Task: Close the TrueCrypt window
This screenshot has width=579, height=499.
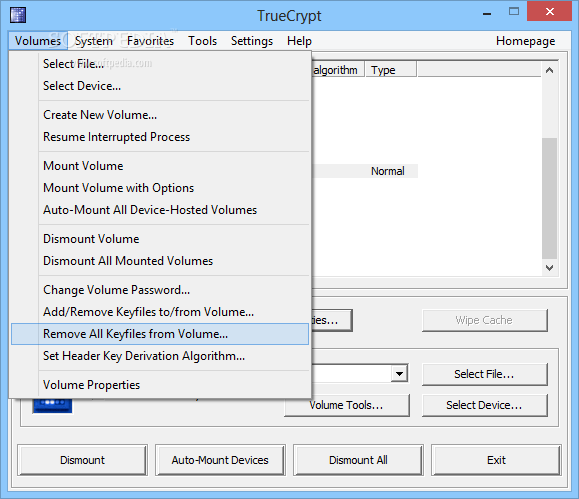Action: [549, 11]
